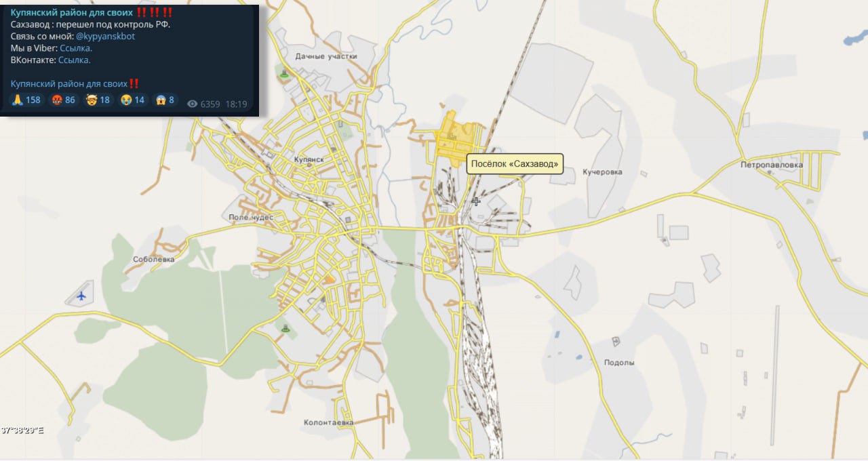The height and width of the screenshot is (461, 868).
Task: Click the screaming face reaction with 8
Action: coord(165,100)
